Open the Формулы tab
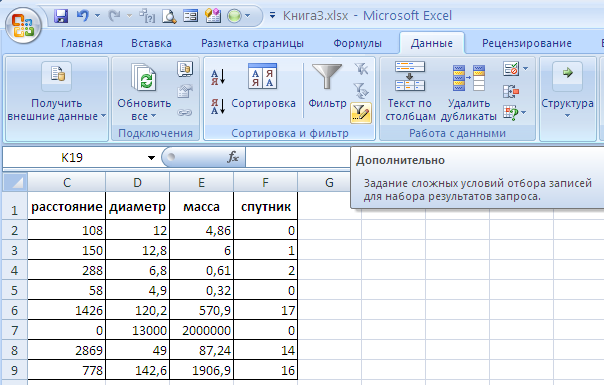This screenshot has height=385, width=604. click(x=357, y=43)
